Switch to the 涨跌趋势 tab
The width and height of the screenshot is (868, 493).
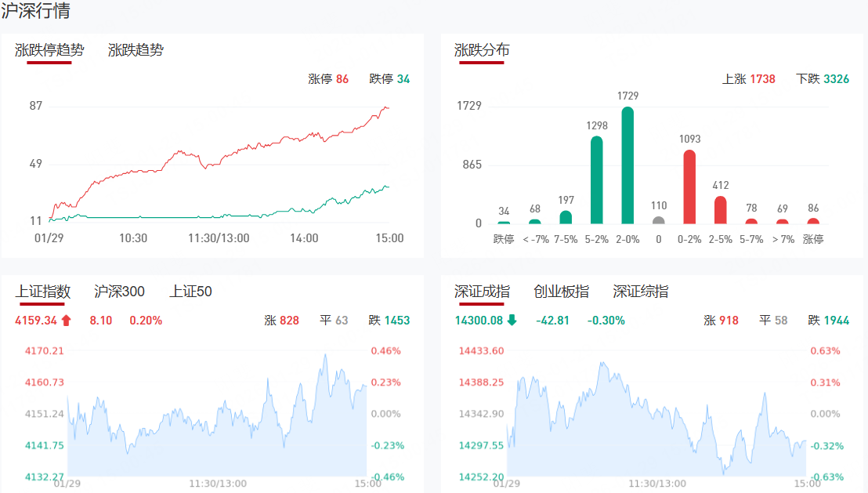(136, 50)
